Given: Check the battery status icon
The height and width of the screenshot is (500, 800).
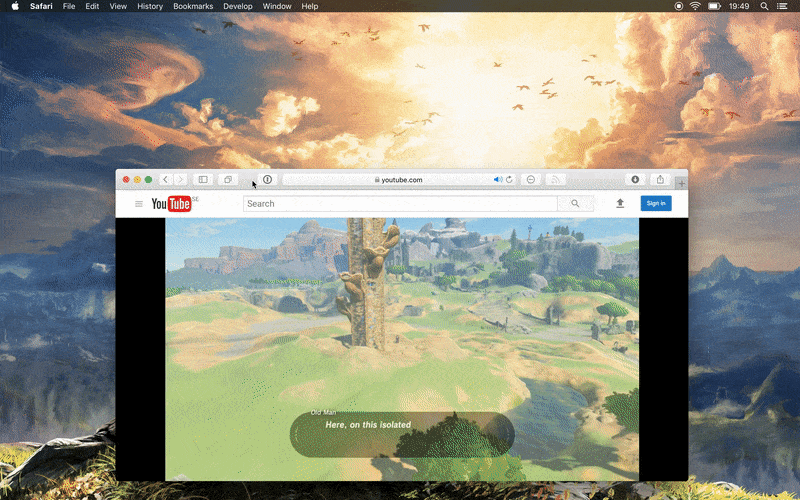Looking at the screenshot, I should point(714,6).
